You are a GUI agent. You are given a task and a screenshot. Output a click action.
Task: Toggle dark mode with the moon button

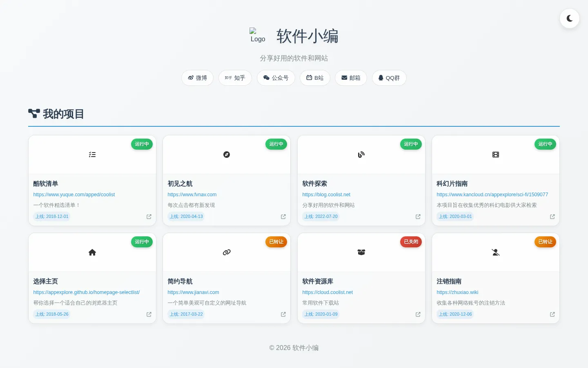[x=570, y=18]
